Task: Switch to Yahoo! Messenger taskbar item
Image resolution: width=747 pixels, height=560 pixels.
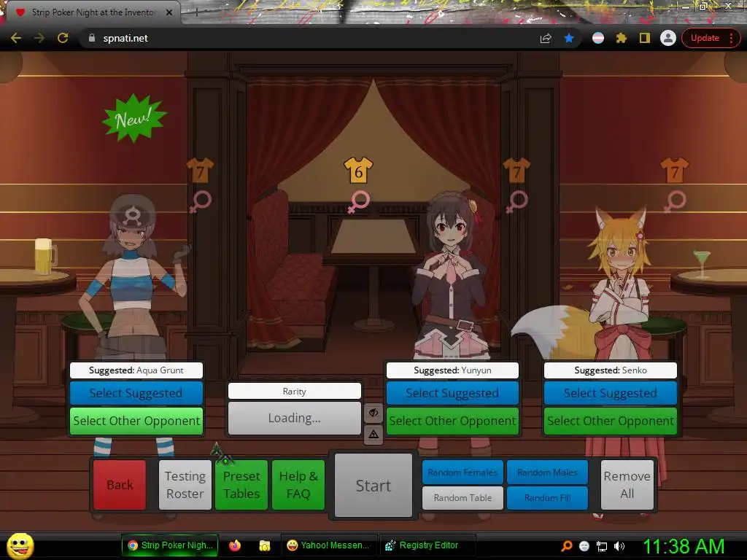Action: click(328, 545)
